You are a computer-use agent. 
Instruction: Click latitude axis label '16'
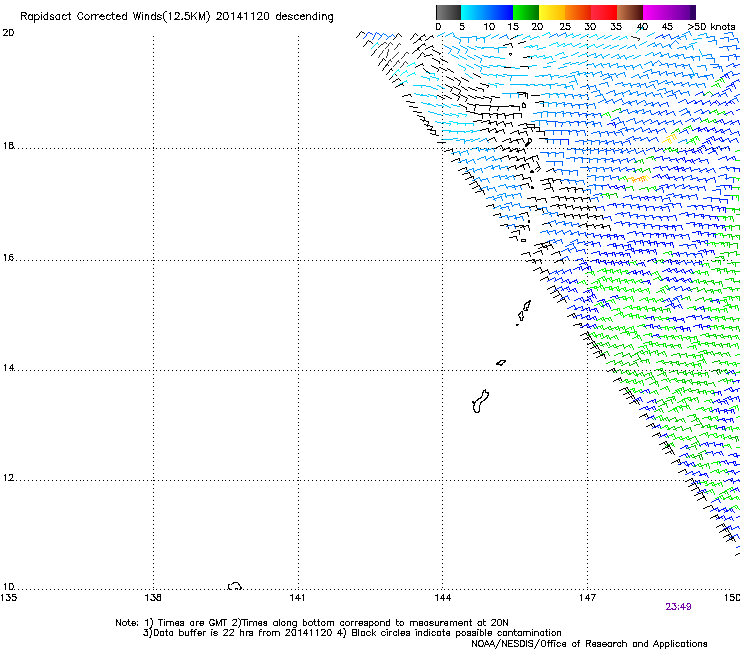(8, 257)
